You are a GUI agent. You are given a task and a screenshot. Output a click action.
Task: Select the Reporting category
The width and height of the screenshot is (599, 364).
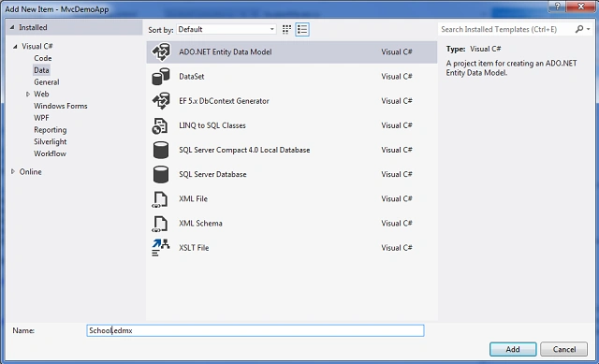(x=50, y=130)
